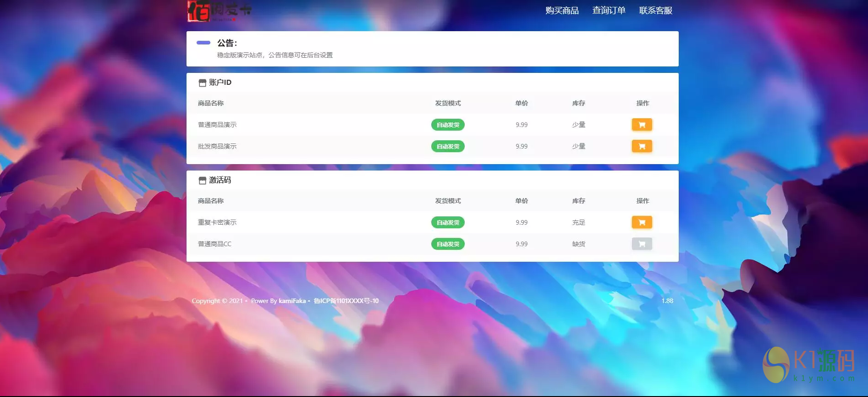The width and height of the screenshot is (868, 397).
Task: Select the product name 批发商品演示
Action: click(x=217, y=146)
